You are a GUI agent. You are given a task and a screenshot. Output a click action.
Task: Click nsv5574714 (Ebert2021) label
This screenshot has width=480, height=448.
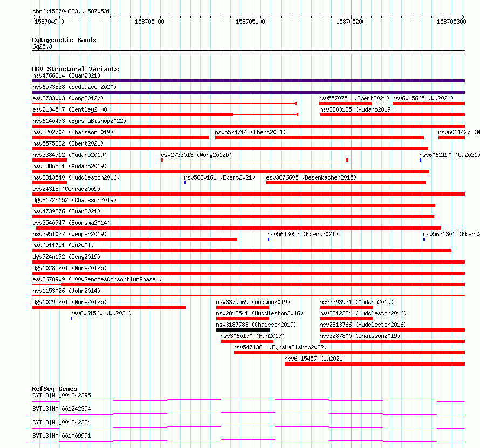point(250,132)
